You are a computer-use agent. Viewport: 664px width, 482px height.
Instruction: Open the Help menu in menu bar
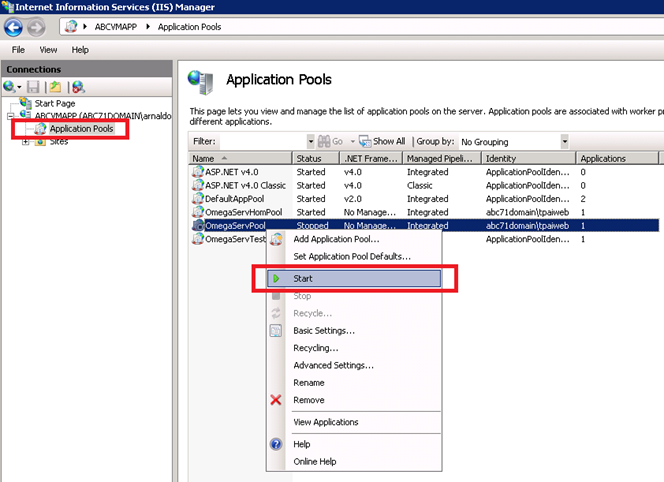click(80, 50)
